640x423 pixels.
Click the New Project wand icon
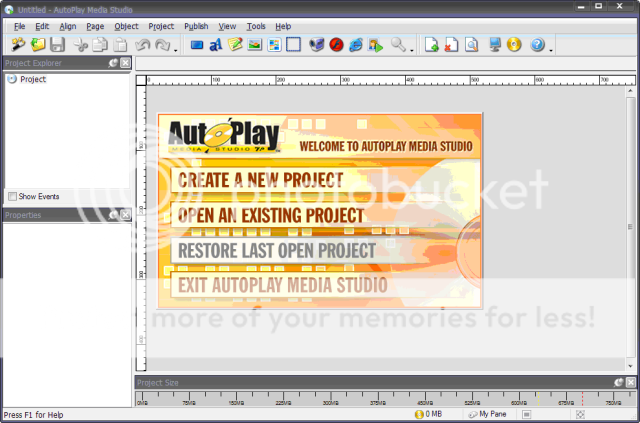(x=18, y=45)
